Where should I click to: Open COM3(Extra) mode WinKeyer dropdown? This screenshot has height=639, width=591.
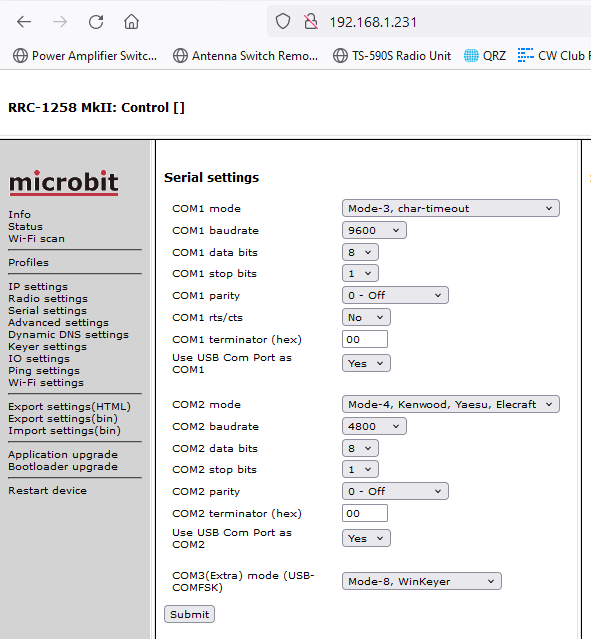coord(421,581)
